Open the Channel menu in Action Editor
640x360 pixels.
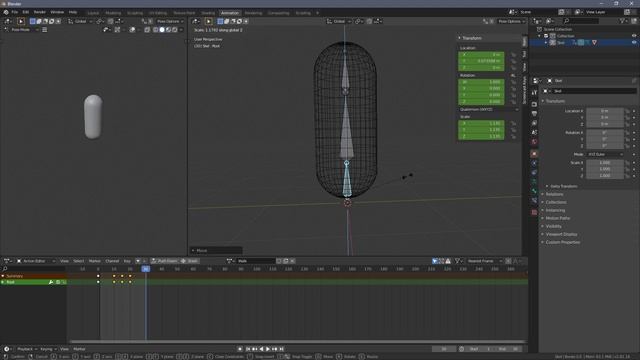pos(112,261)
